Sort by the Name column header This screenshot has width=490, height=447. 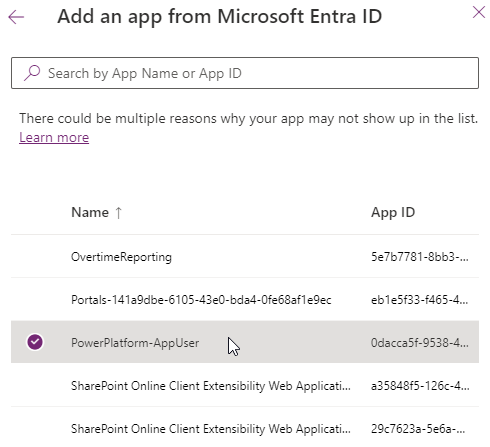pyautogui.click(x=90, y=212)
